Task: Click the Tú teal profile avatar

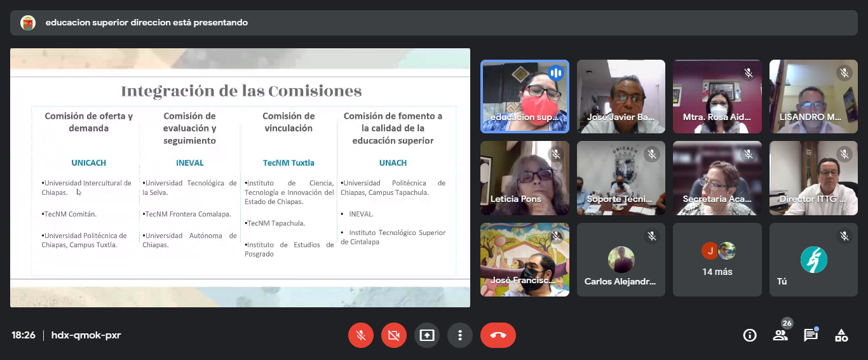Action: click(813, 260)
